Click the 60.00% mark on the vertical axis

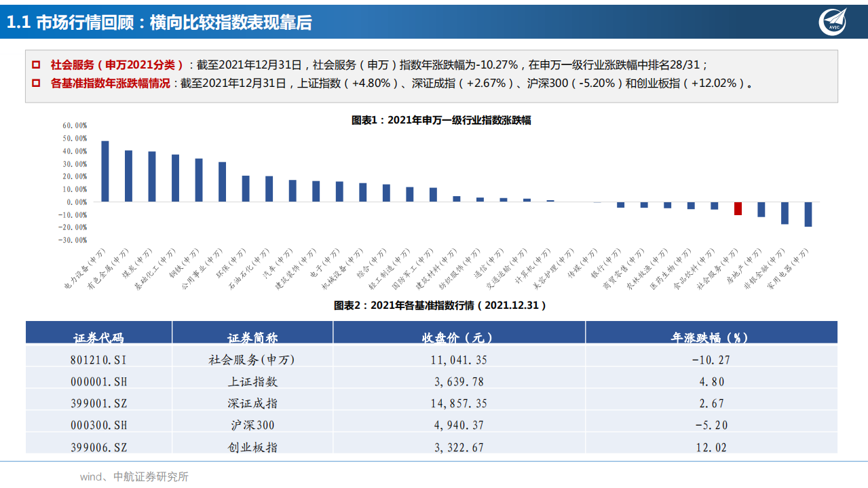point(75,125)
